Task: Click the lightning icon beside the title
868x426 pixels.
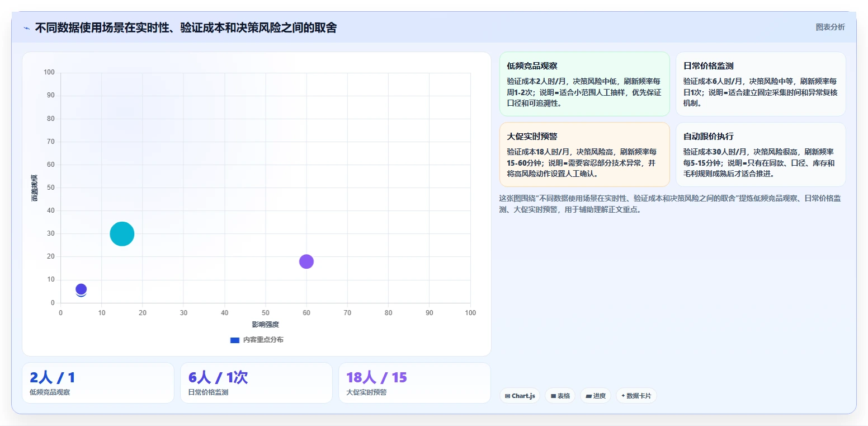Action: 27,28
